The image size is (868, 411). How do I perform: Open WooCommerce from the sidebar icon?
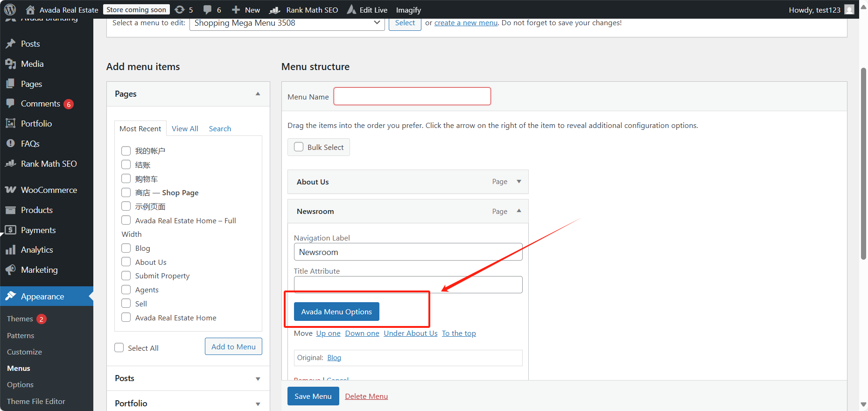[10, 190]
